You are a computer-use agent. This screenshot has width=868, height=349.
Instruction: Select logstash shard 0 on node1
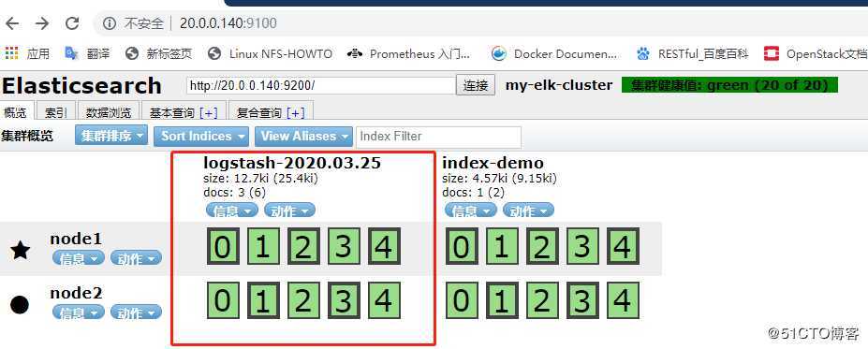coord(223,246)
